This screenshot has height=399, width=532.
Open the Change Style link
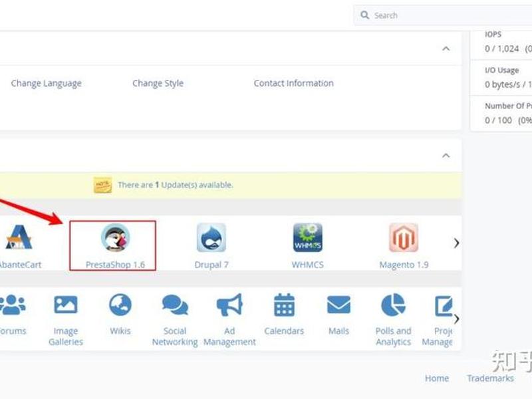tap(158, 84)
